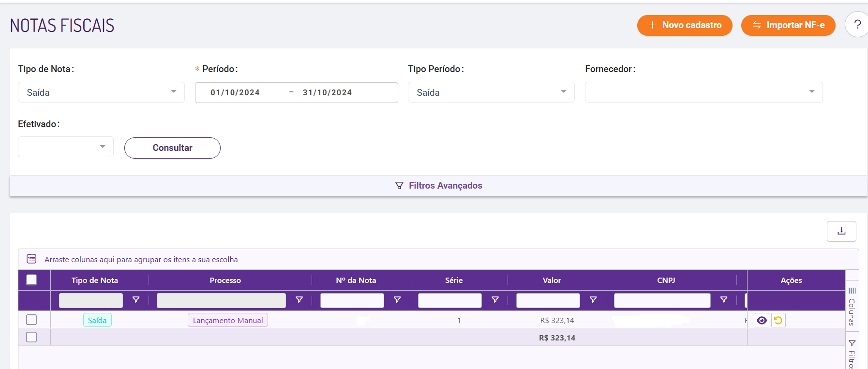Check the Saída row checkbox
Screen dimensions: 868x369
[x=31, y=320]
